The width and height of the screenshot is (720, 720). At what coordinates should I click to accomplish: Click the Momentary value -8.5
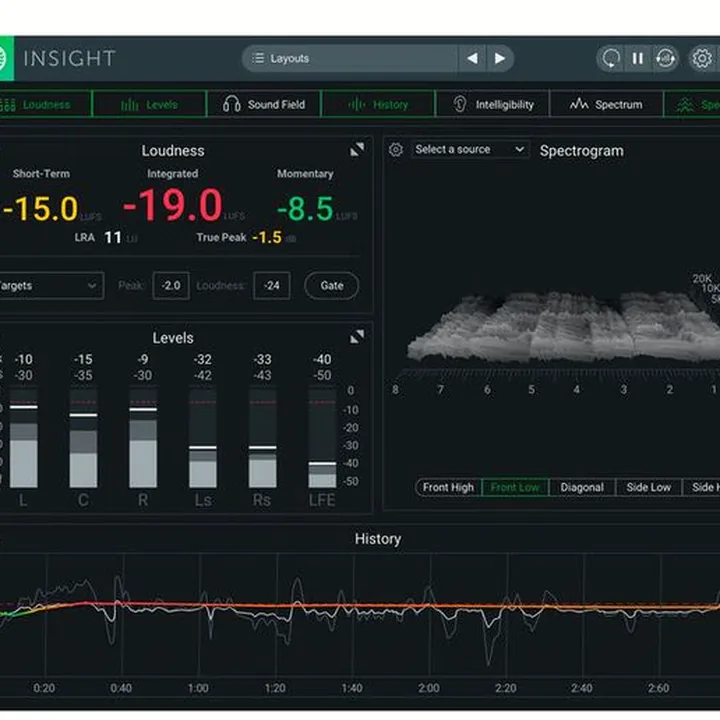pyautogui.click(x=305, y=209)
